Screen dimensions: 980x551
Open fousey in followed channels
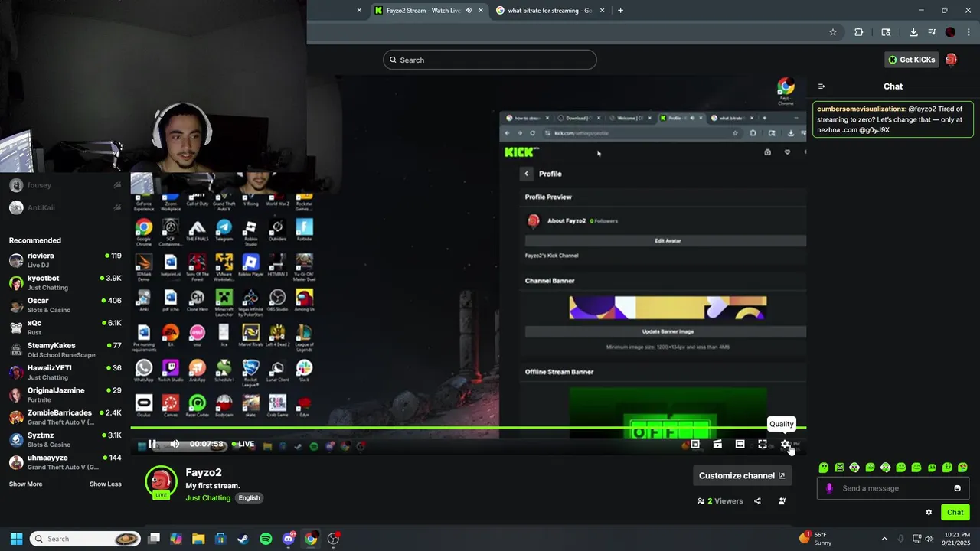pos(65,185)
